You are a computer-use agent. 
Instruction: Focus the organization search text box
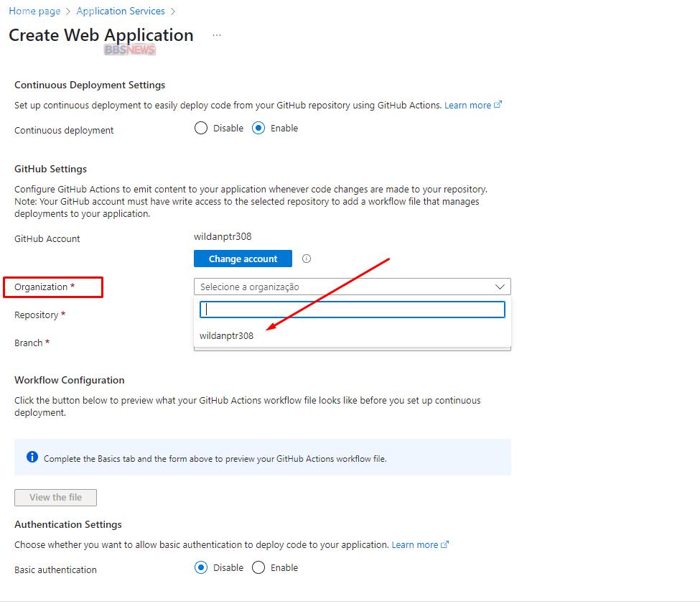352,309
